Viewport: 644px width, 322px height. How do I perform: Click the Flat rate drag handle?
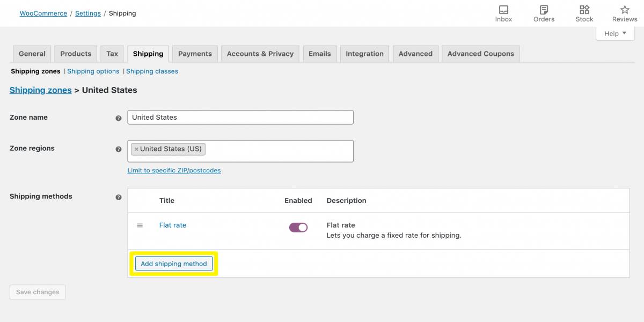140,225
